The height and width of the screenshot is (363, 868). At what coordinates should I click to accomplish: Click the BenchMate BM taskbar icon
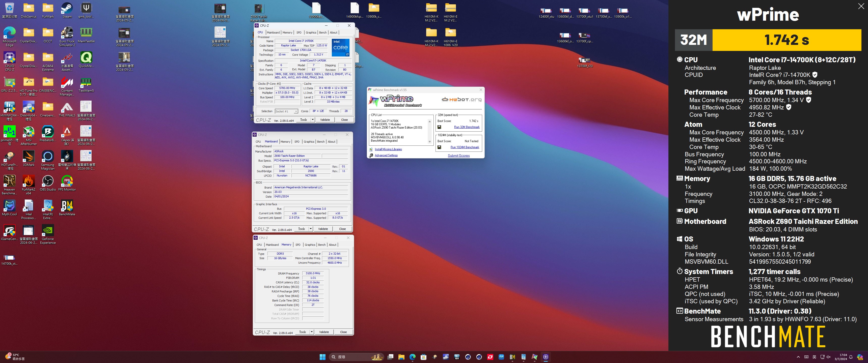512,357
